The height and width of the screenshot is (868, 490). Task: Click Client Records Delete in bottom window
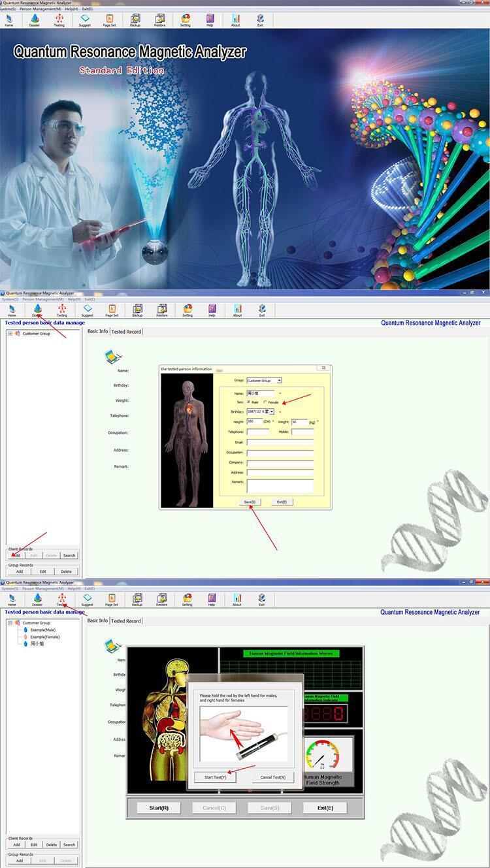52,845
